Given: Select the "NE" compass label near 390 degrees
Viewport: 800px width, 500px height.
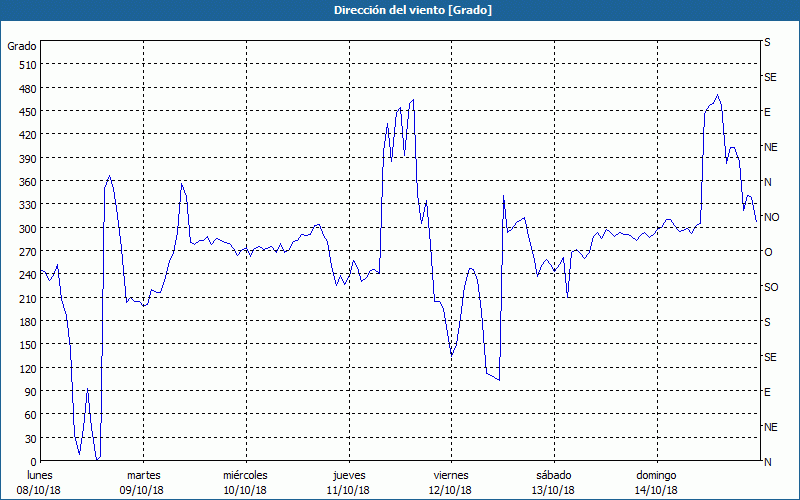Looking at the screenshot, I should click(x=770, y=147).
